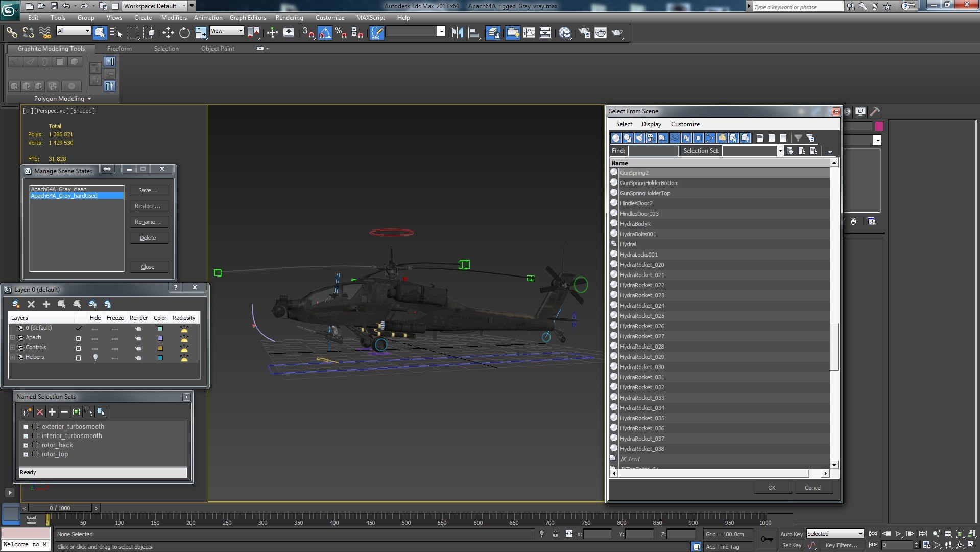Click Delete selection set red X icon
The image size is (980, 552).
click(40, 412)
